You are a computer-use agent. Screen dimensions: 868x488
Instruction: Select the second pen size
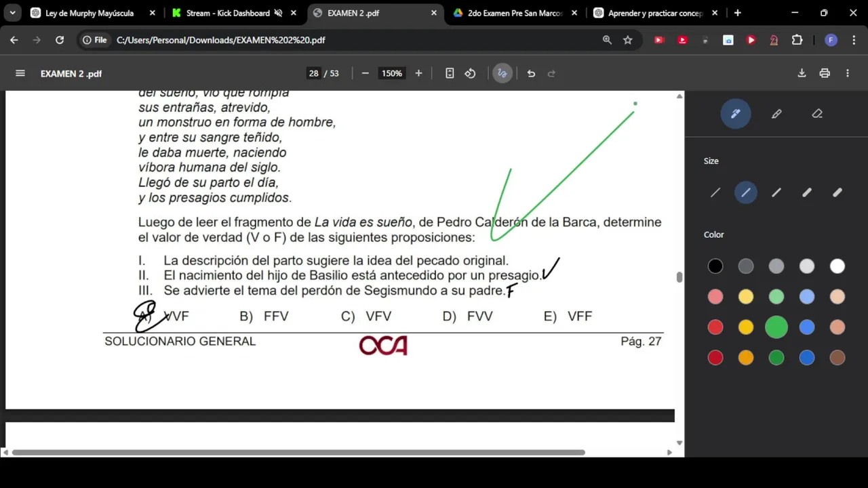(746, 193)
